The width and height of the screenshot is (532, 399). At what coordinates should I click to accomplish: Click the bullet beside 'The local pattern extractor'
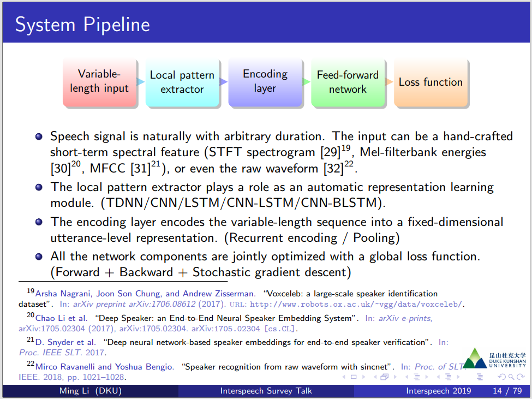[x=39, y=187]
